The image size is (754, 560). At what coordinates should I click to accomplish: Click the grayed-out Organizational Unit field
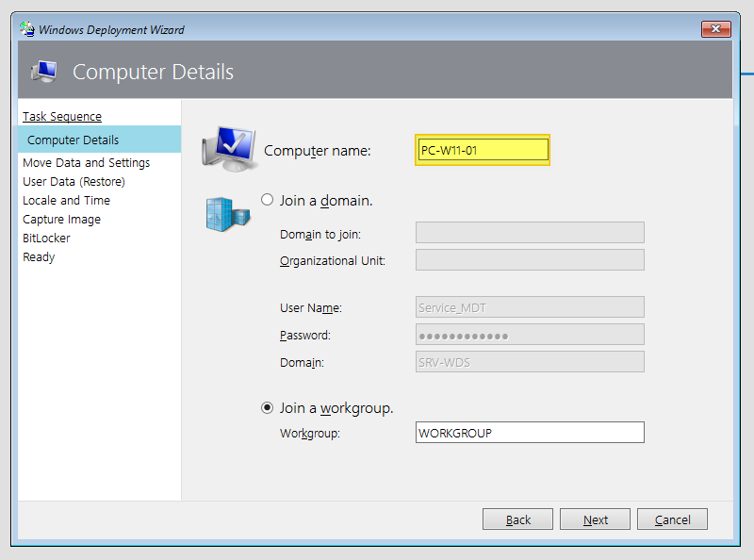[x=530, y=259]
